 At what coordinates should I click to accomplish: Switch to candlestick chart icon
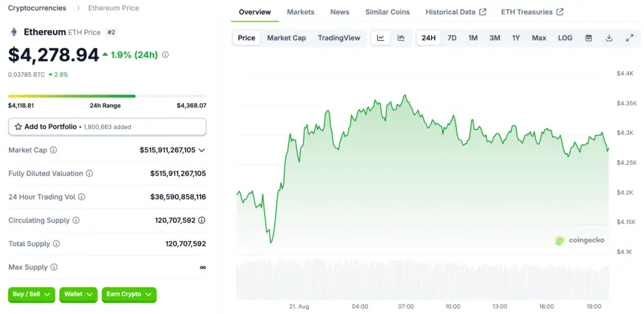401,38
